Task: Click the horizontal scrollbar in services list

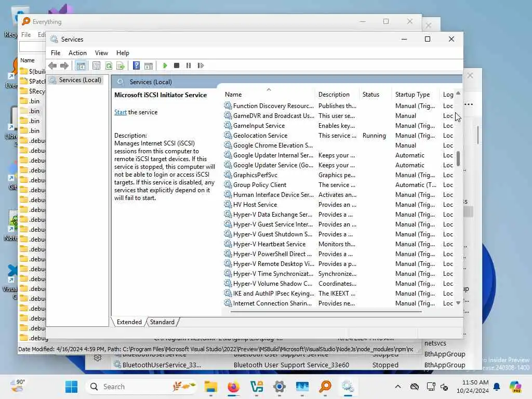Action: (326, 312)
